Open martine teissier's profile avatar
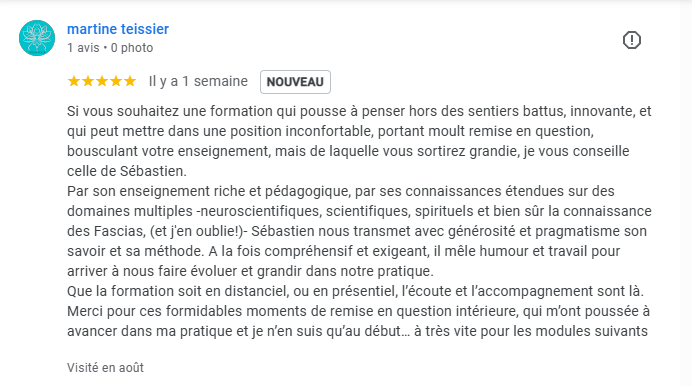 [x=37, y=38]
